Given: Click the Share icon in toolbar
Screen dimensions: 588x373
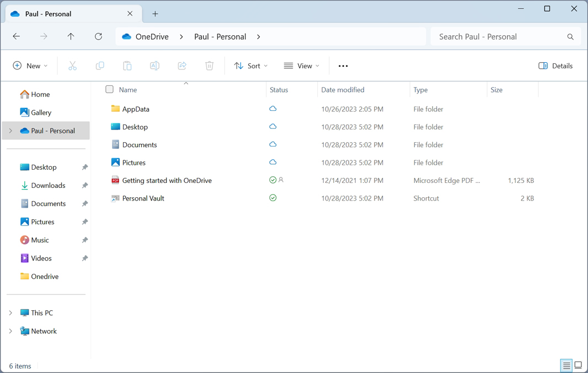Looking at the screenshot, I should point(182,66).
